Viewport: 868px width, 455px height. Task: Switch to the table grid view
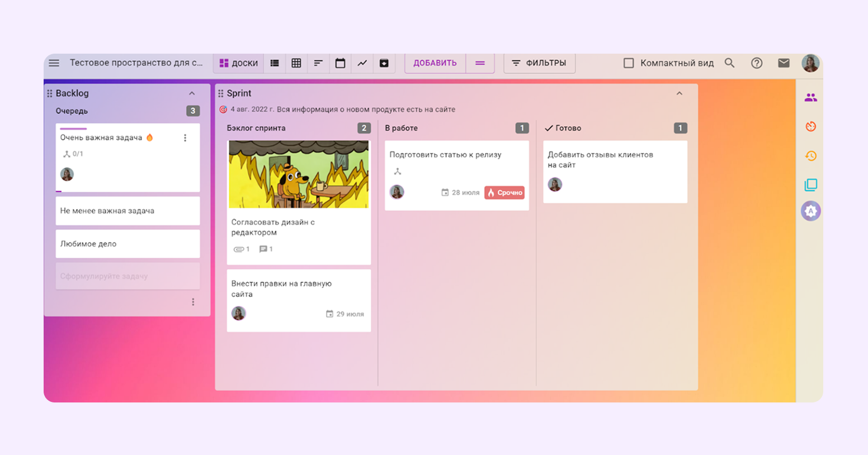click(x=296, y=63)
